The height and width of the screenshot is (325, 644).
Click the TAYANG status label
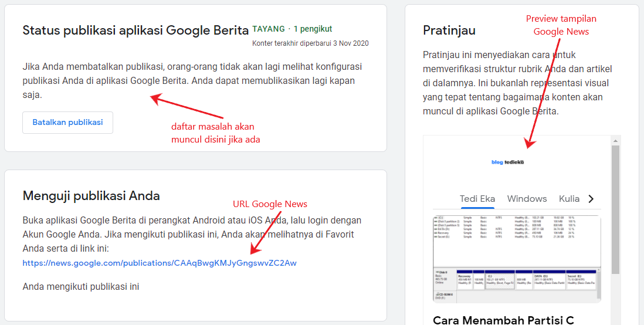[269, 29]
